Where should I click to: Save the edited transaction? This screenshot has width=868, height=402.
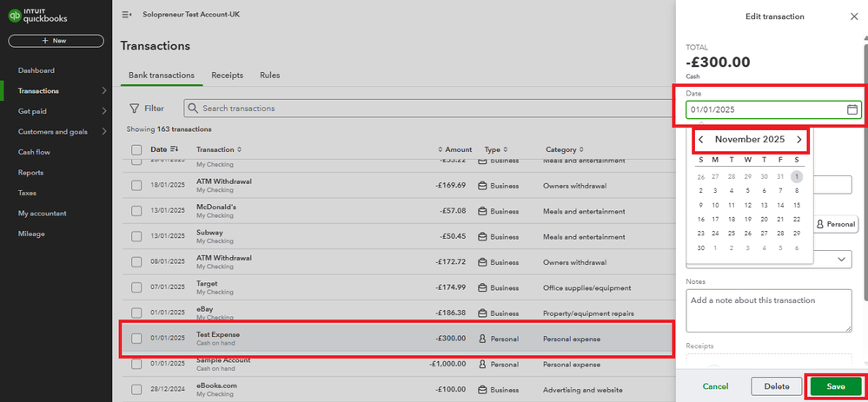tap(836, 386)
